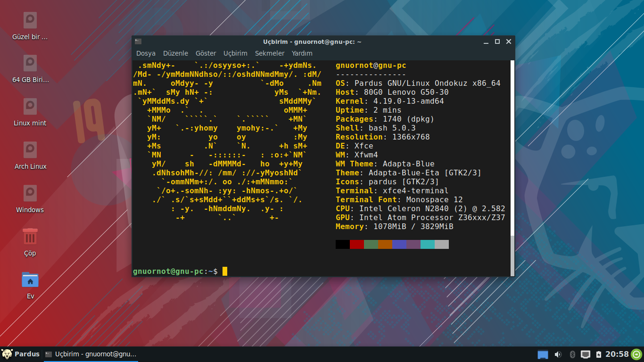Select the Arch Linux drive desktop icon

(30, 149)
